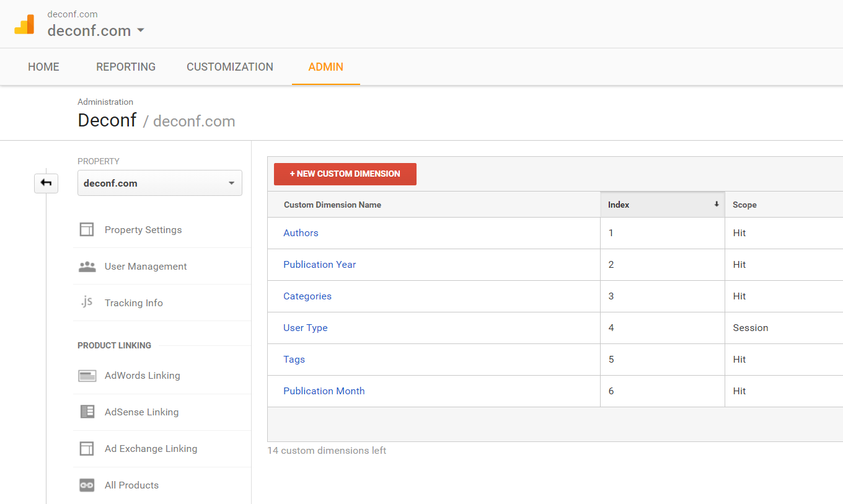Click the .js Tracking Info icon

tap(86, 303)
